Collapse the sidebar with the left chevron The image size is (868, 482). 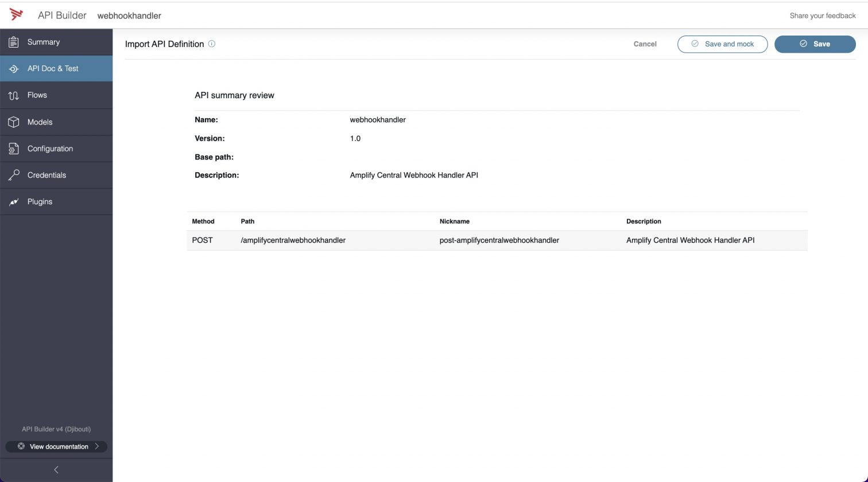coord(56,469)
